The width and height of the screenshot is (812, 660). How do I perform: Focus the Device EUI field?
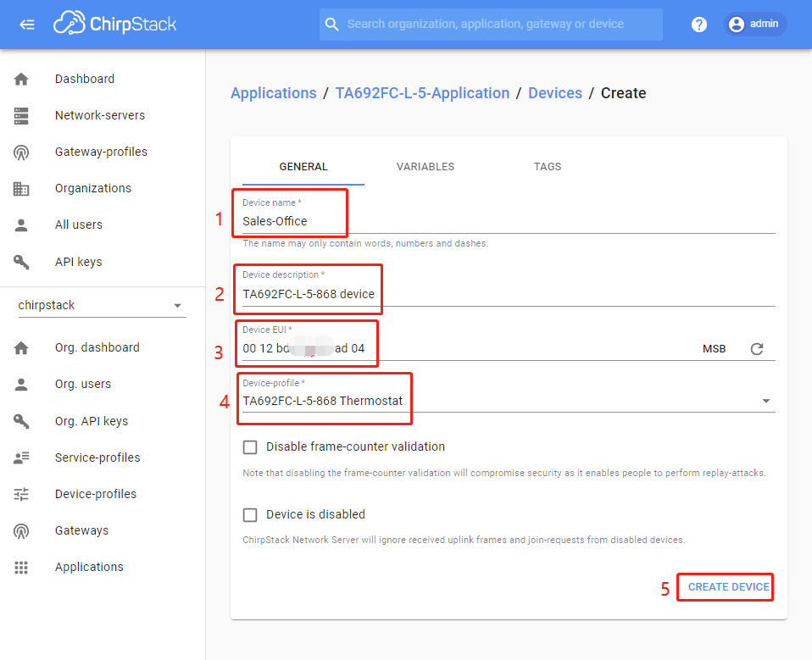[466, 348]
